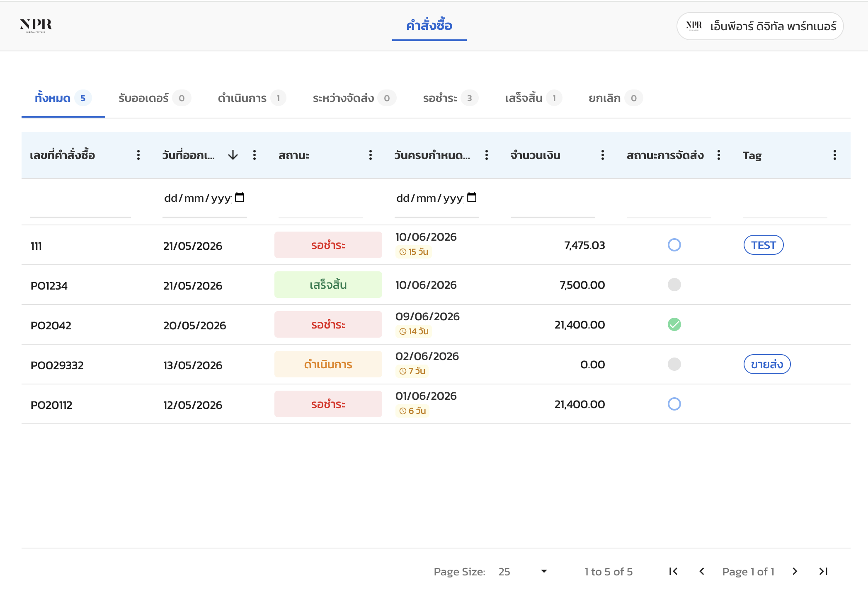Open calendar picker for due date filter
The image size is (868, 604).
pyautogui.click(x=472, y=198)
